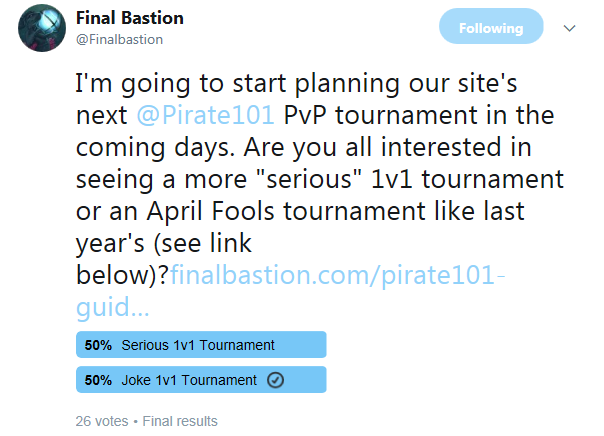This screenshot has height=436, width=604.
Task: Follow the finalbastion.com/pirate101- link
Action: (337, 275)
